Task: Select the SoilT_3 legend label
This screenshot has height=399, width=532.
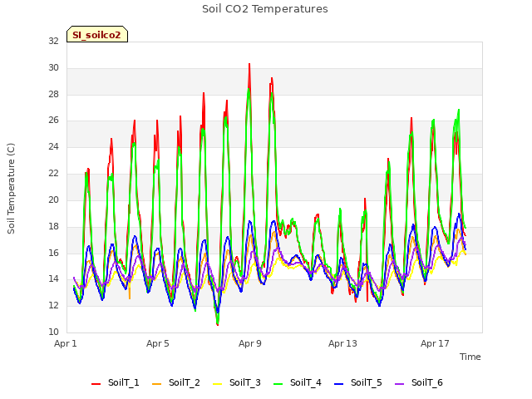Action: click(245, 382)
